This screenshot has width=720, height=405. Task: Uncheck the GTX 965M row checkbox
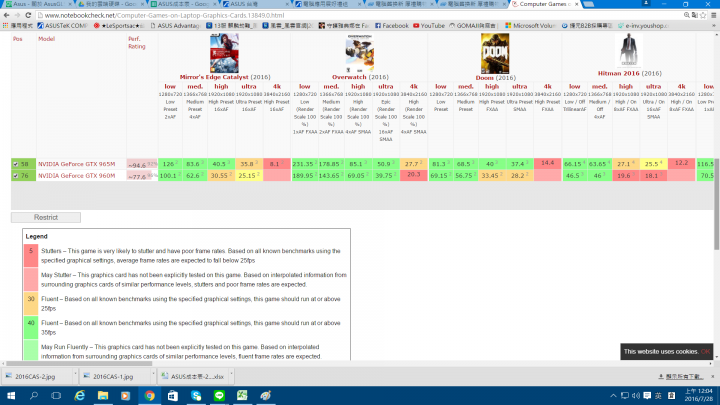16,164
